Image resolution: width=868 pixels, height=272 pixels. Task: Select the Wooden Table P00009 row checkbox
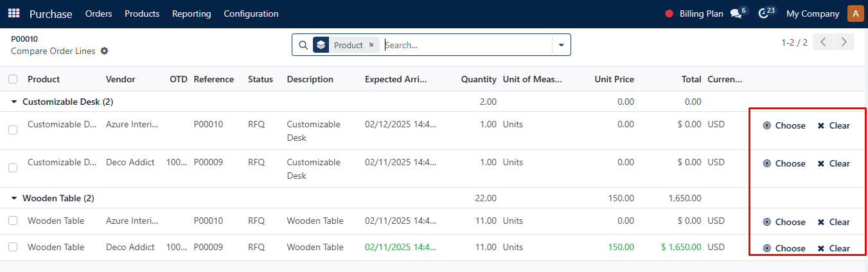(13, 247)
